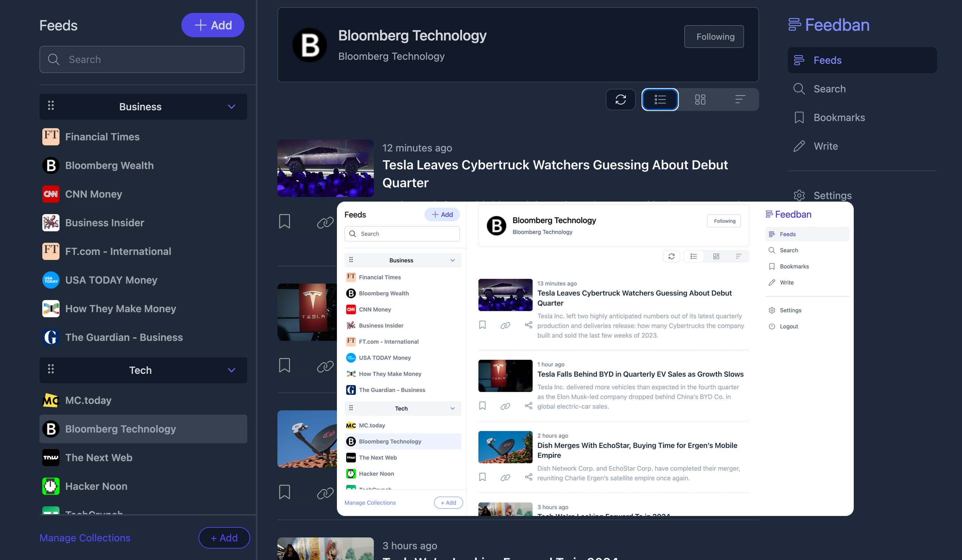Click the refresh feed icon

pyautogui.click(x=620, y=99)
